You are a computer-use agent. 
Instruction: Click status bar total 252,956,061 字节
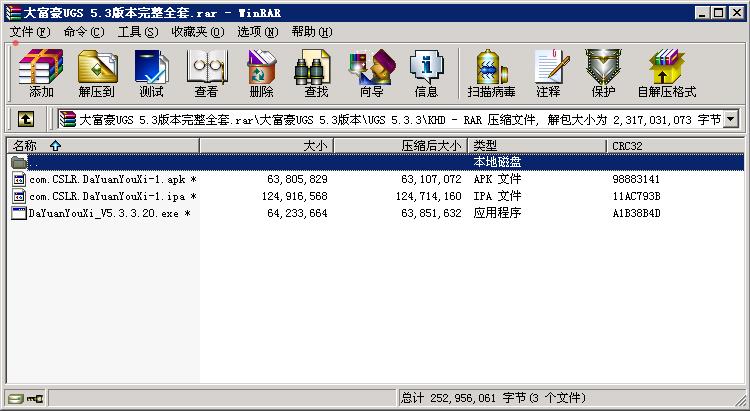click(493, 398)
